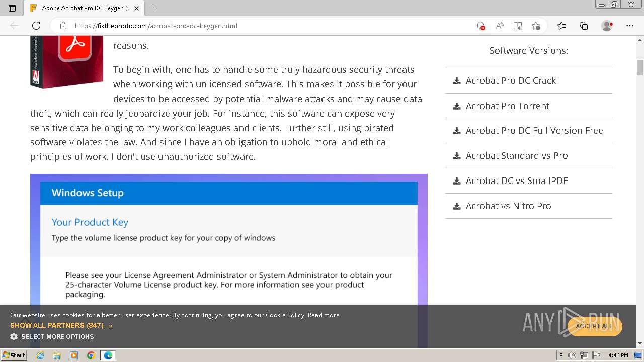644x362 pixels.
Task: Click the vertical page scrollbar thumb
Action: 640,67
